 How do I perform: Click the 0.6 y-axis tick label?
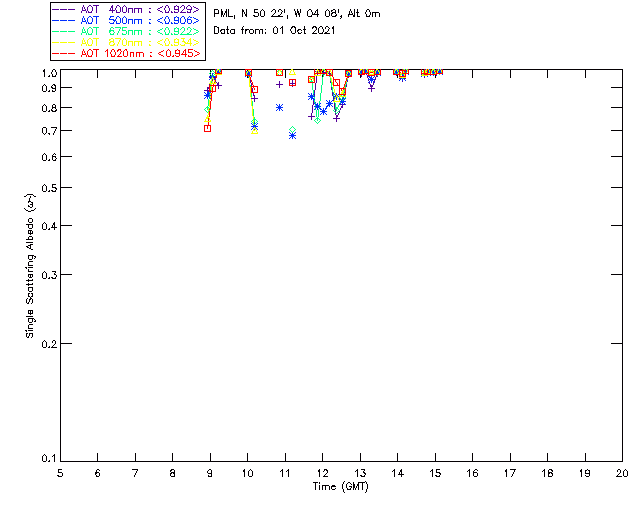pos(49,157)
